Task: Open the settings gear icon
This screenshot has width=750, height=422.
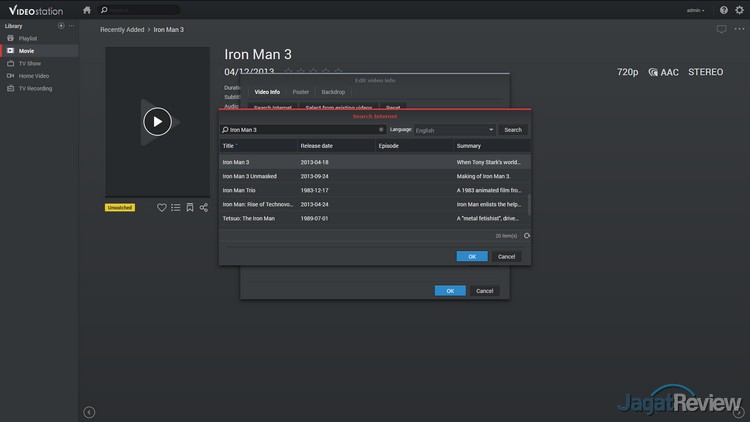Action: point(739,10)
